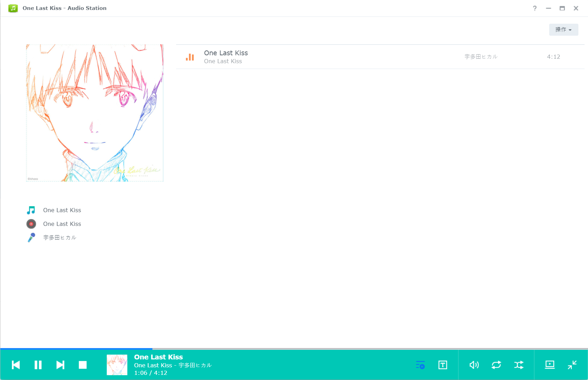
Task: Skip to the previous track
Action: coord(16,365)
